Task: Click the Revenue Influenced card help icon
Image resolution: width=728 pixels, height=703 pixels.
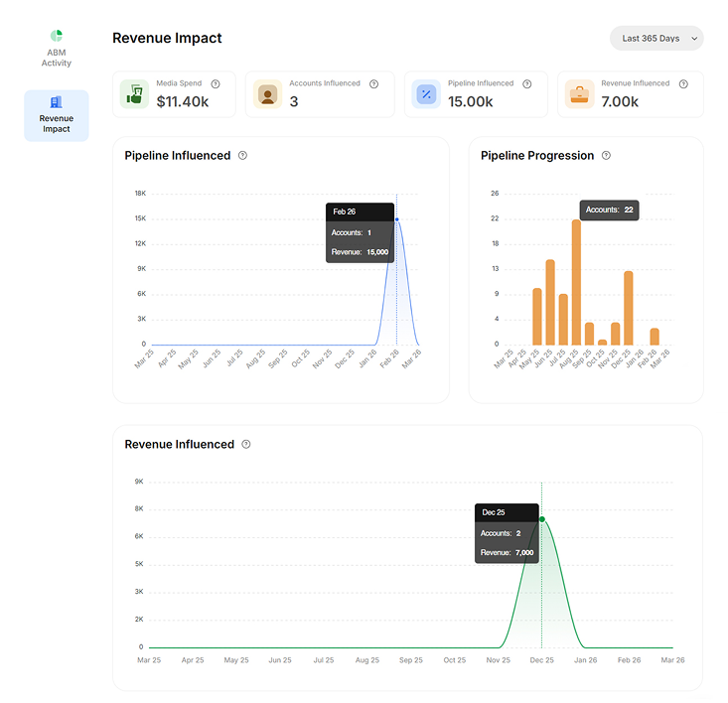Action: click(683, 84)
